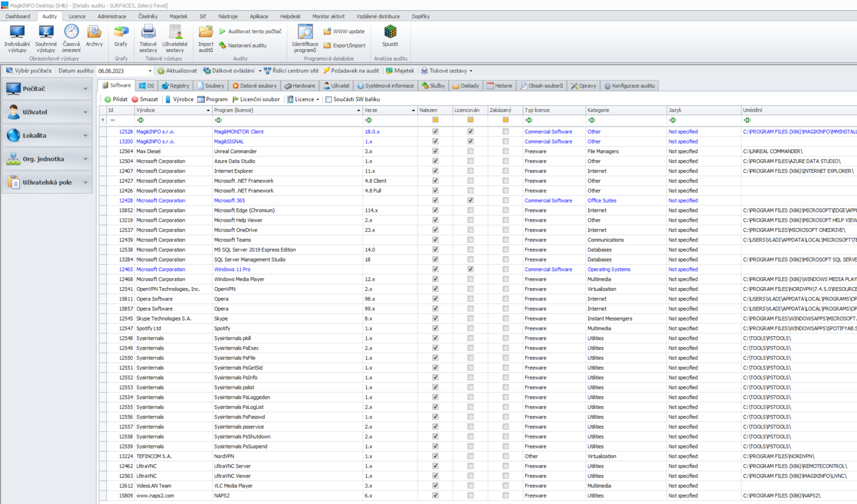Open the Datum auditu date dropdown

click(150, 71)
